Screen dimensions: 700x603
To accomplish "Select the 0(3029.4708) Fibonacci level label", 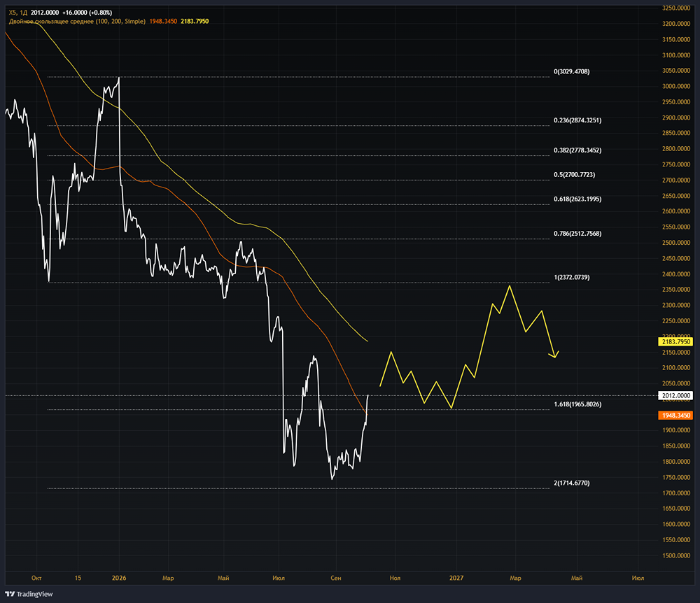I will [571, 71].
